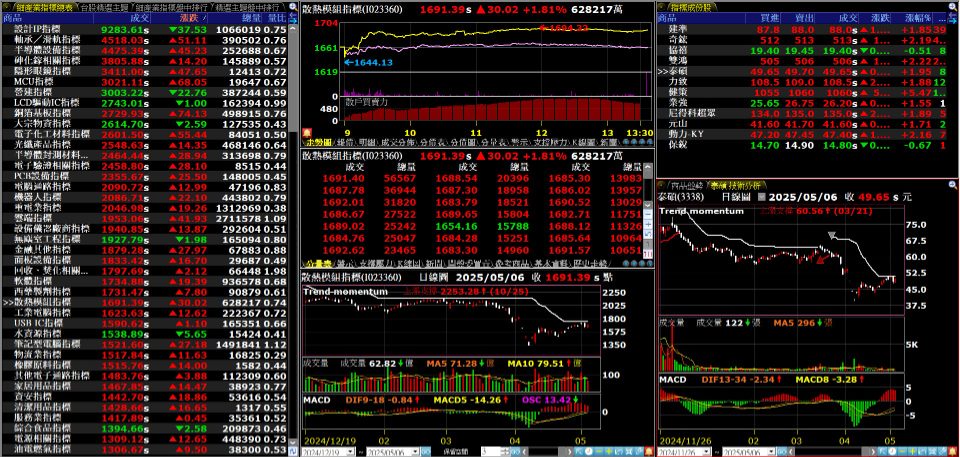Select the 大宗物資指標 row

[144, 124]
